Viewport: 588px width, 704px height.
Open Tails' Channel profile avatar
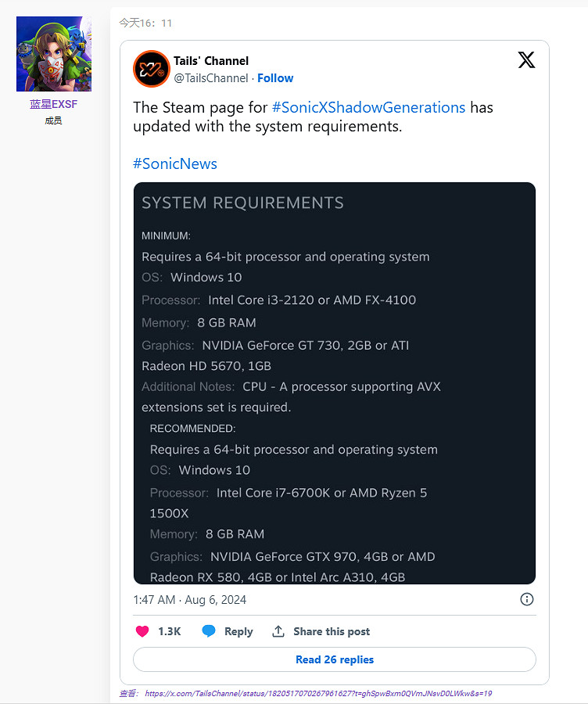(x=151, y=69)
